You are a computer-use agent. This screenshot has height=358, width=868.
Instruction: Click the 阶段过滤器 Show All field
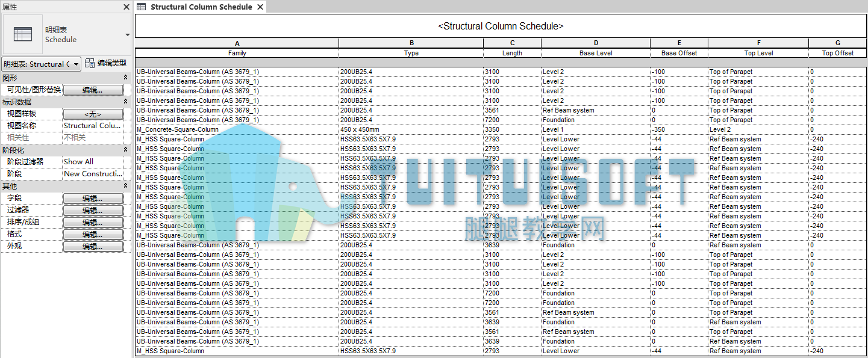click(93, 162)
